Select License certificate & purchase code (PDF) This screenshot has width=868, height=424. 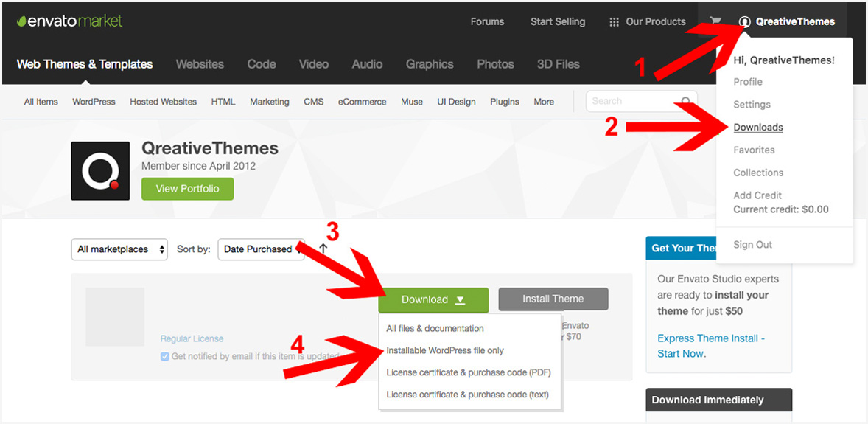tap(469, 372)
